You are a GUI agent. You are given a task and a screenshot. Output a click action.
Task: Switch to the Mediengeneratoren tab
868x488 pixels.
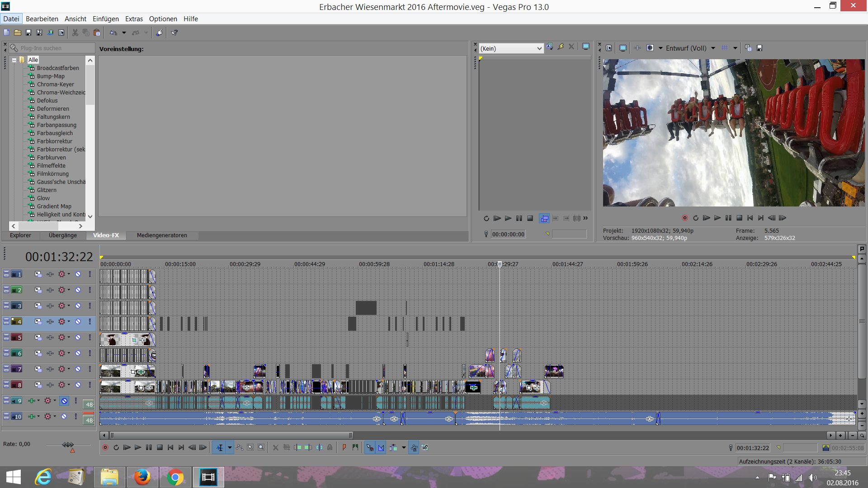pyautogui.click(x=162, y=235)
